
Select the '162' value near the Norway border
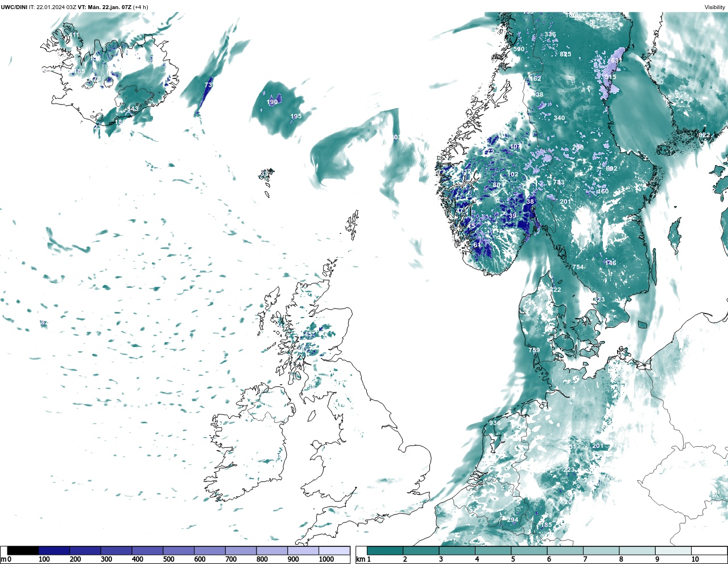pyautogui.click(x=535, y=79)
